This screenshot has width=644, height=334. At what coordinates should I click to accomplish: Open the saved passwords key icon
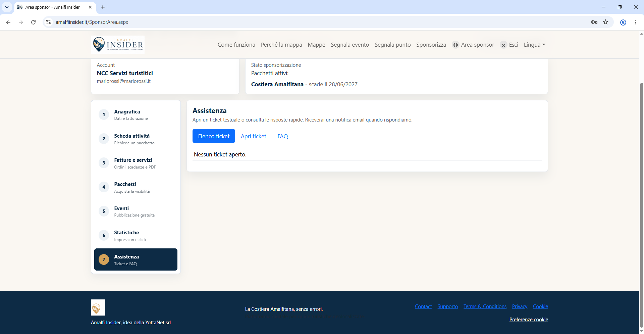point(594,22)
